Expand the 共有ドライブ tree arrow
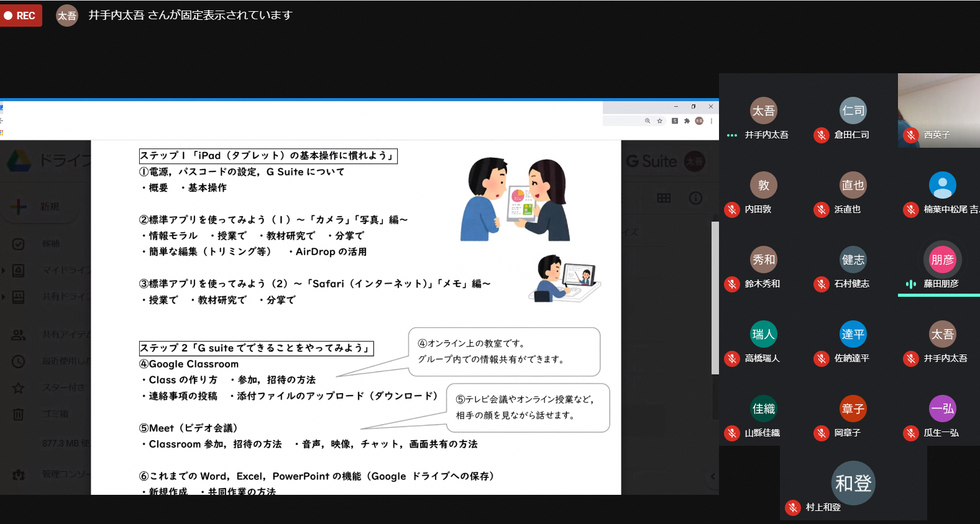 point(4,297)
